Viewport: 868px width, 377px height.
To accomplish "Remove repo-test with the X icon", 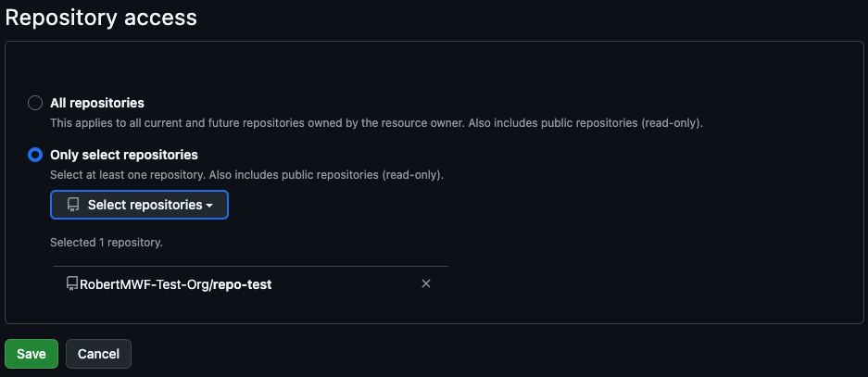I will pos(426,284).
